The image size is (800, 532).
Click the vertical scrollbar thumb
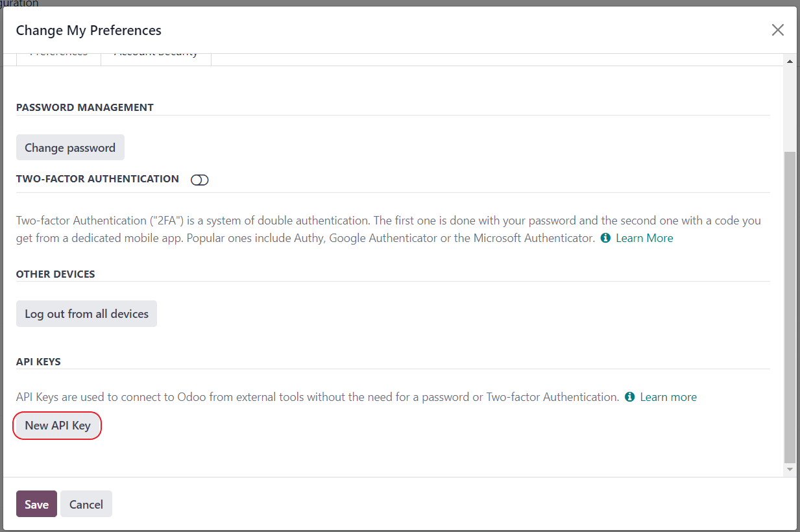click(790, 305)
